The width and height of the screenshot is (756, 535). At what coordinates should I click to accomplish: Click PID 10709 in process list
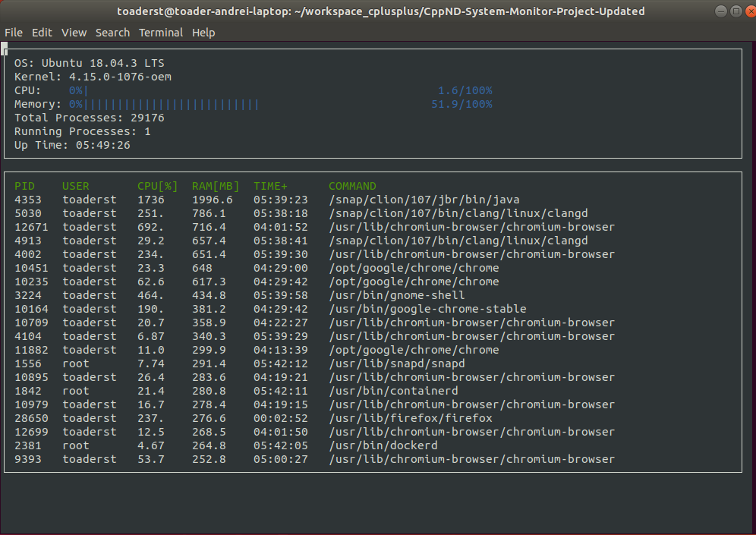point(31,323)
